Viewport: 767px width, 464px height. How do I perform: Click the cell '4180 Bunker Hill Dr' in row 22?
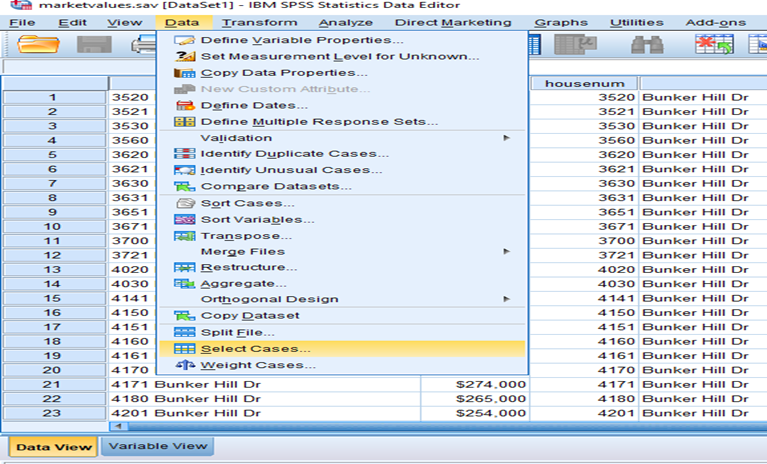[264, 399]
